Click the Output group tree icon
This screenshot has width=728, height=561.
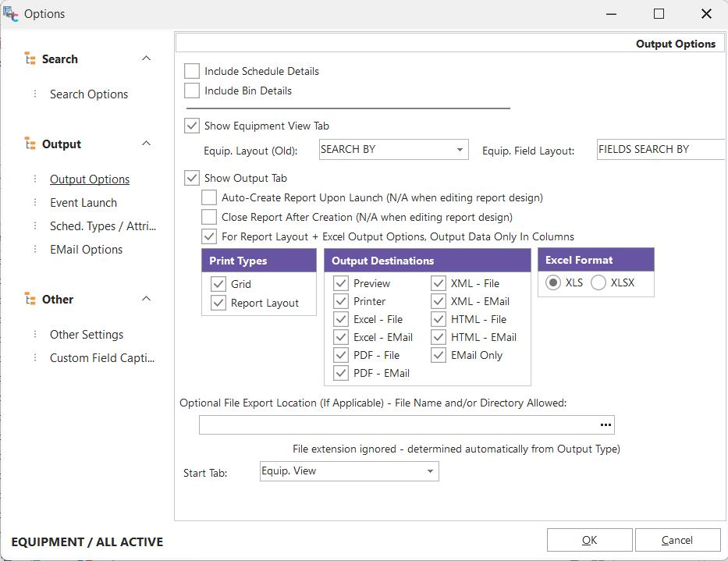[x=30, y=144]
